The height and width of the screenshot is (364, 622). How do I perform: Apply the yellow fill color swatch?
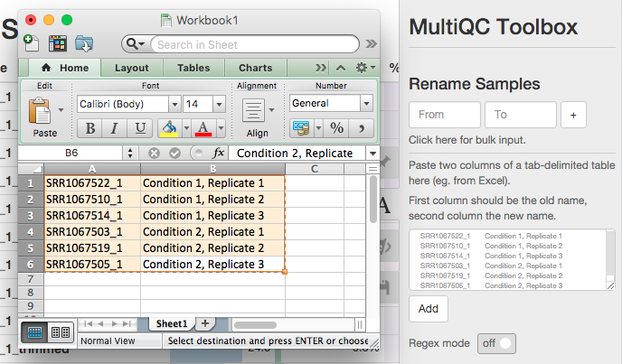(x=168, y=128)
